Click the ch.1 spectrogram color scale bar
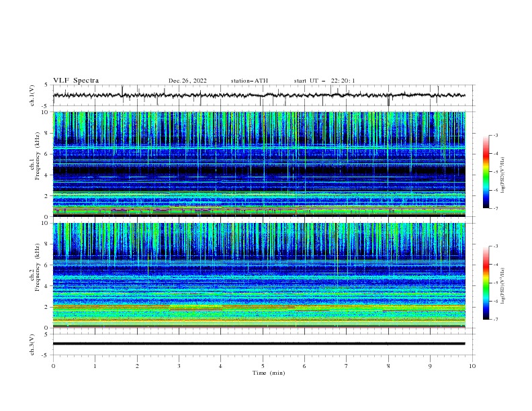532x411 pixels. 486,172
